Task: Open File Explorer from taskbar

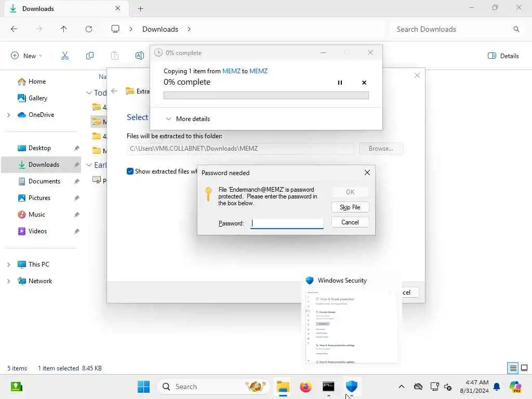Action: click(283, 387)
